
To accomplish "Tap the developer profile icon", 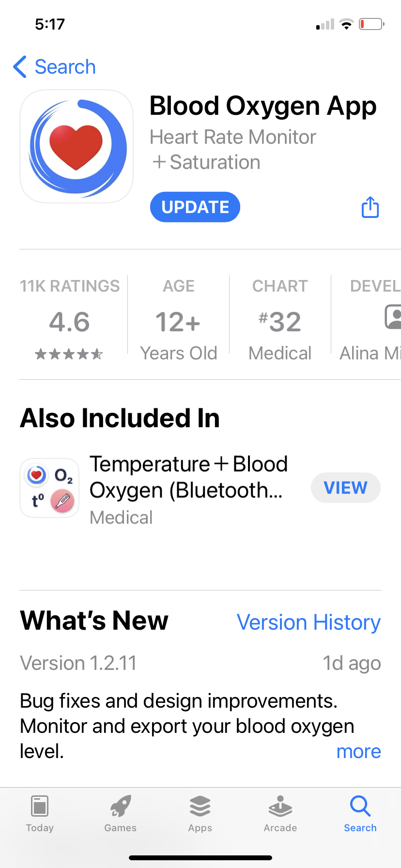I will (x=393, y=317).
